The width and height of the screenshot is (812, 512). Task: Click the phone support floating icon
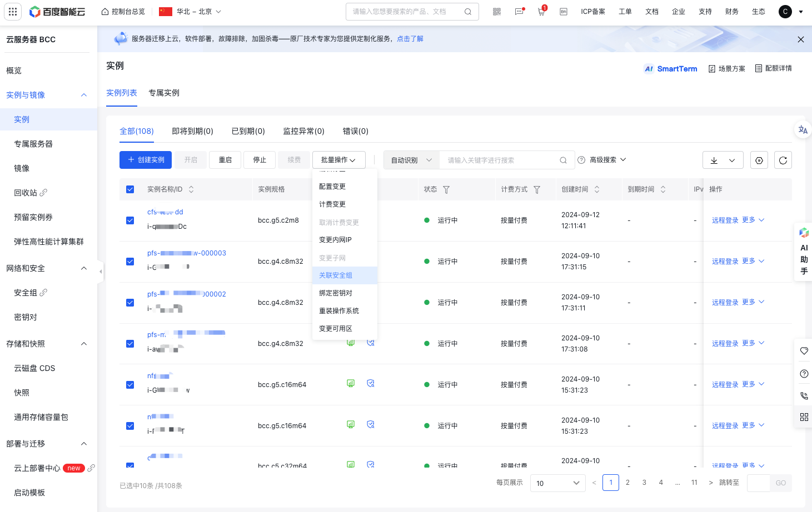(x=804, y=396)
